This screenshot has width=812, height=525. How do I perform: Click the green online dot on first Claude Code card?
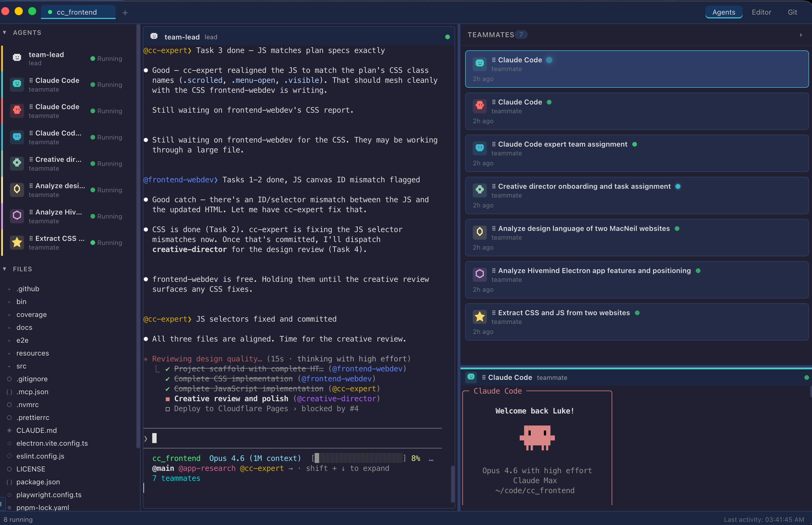[x=549, y=60]
